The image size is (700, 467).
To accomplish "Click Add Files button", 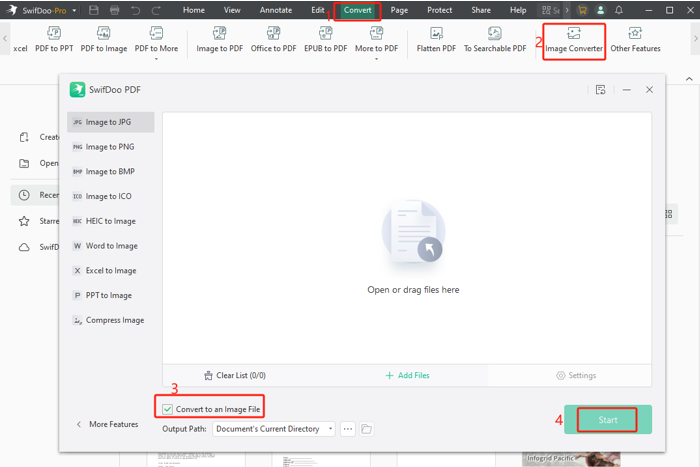I will pyautogui.click(x=407, y=375).
